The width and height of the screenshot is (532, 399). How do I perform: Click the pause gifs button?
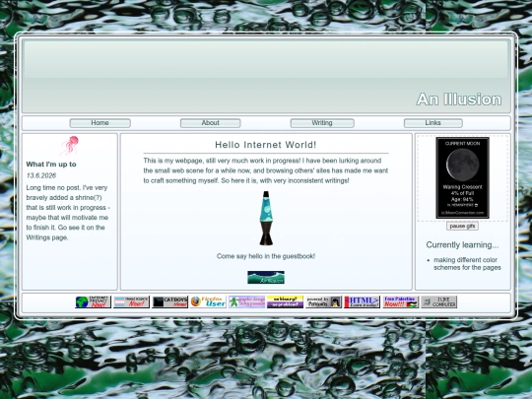click(x=462, y=226)
